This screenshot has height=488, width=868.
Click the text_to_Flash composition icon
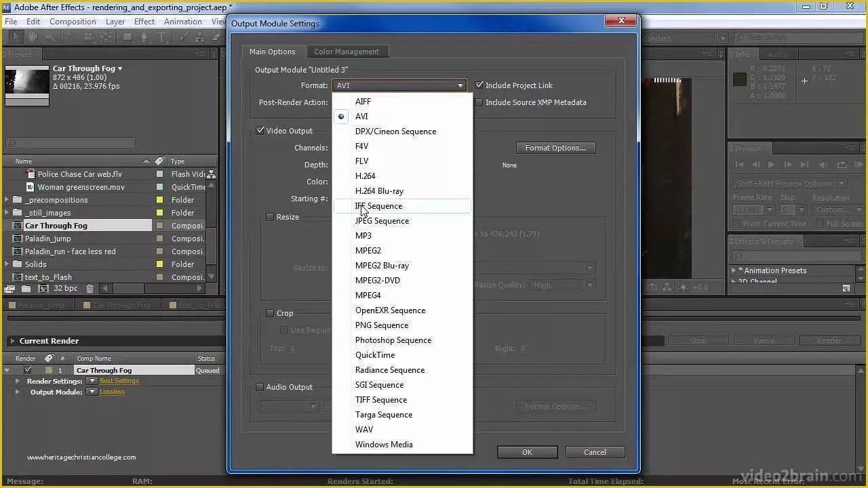18,277
